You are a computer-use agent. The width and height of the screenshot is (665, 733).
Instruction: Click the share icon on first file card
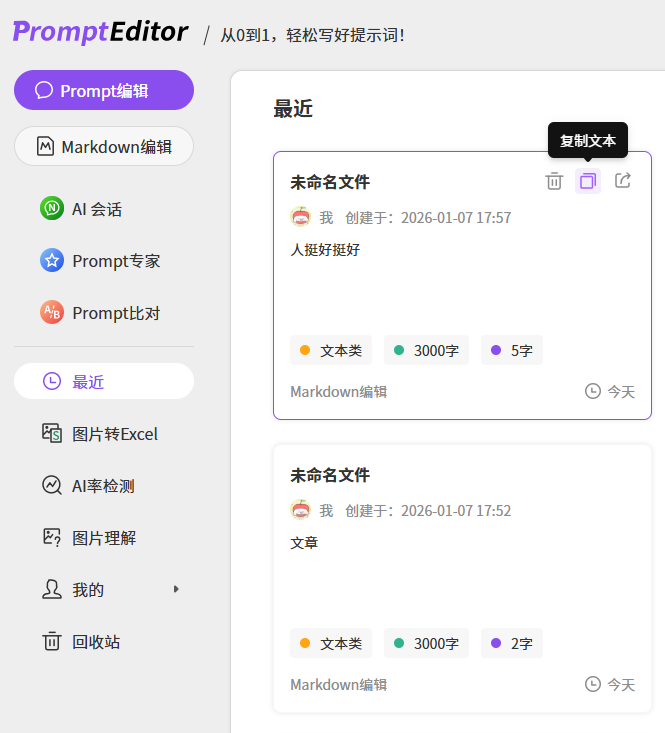622,181
